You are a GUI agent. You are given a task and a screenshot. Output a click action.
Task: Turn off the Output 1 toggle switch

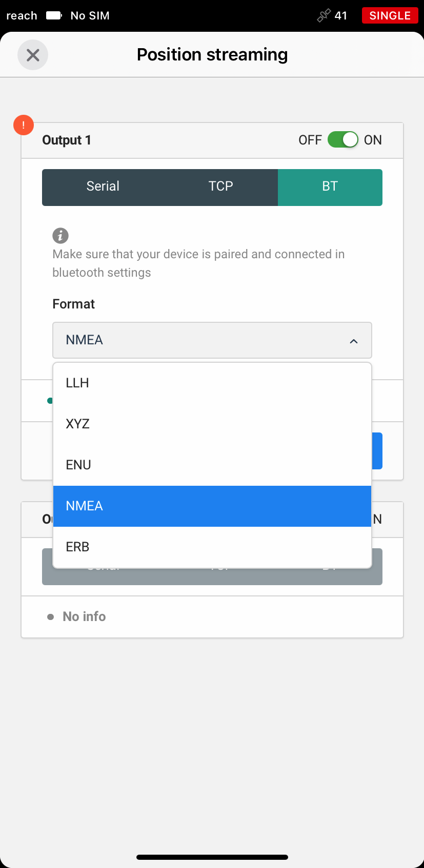[343, 140]
